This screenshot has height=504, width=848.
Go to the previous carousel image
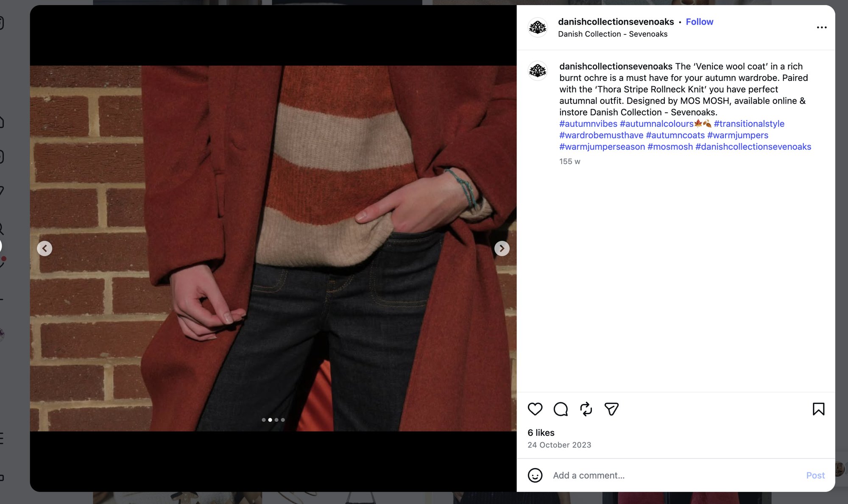click(x=45, y=248)
